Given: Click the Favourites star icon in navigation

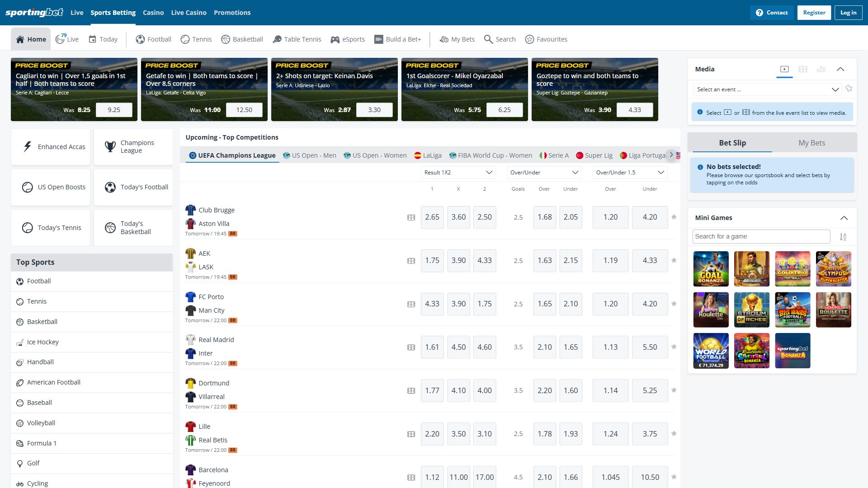Looking at the screenshot, I should (529, 39).
